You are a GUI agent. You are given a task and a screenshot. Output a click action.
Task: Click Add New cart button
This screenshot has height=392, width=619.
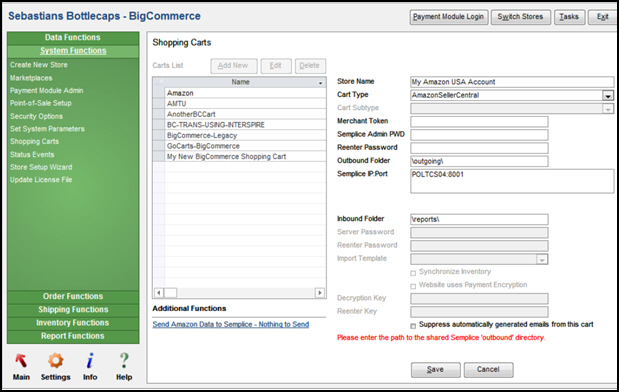pos(234,66)
